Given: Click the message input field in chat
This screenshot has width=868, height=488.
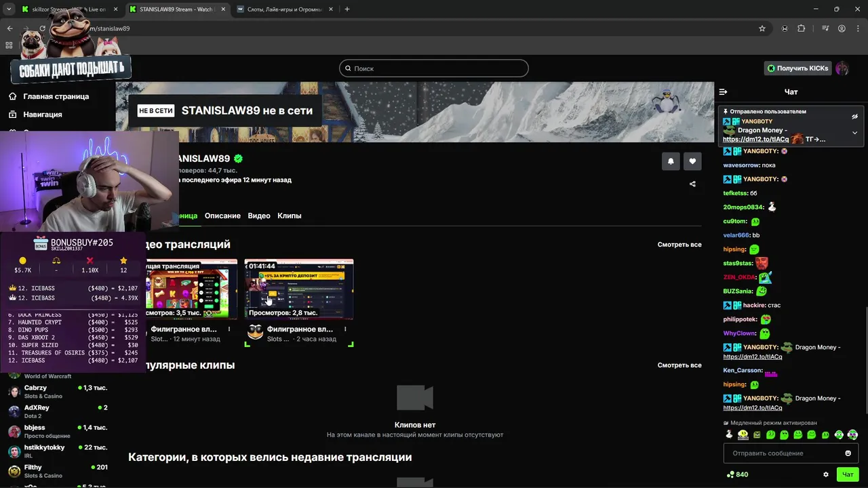Looking at the screenshot, I should point(791,453).
